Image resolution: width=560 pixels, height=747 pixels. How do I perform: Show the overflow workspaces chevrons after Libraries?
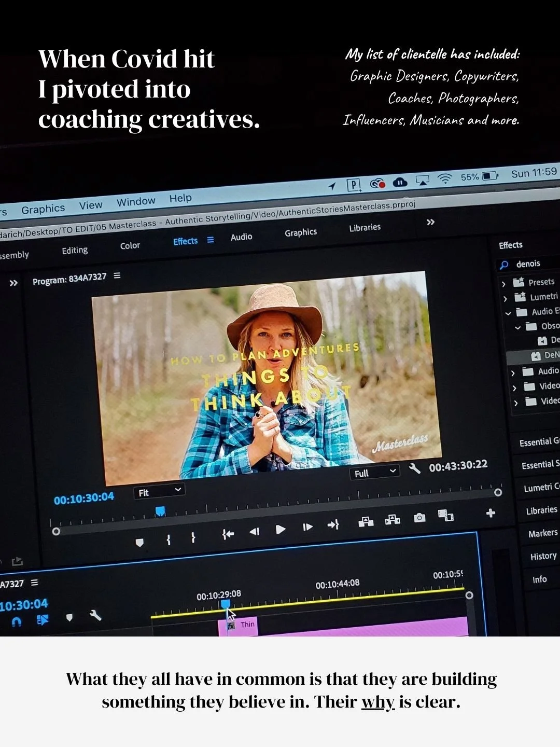(430, 222)
